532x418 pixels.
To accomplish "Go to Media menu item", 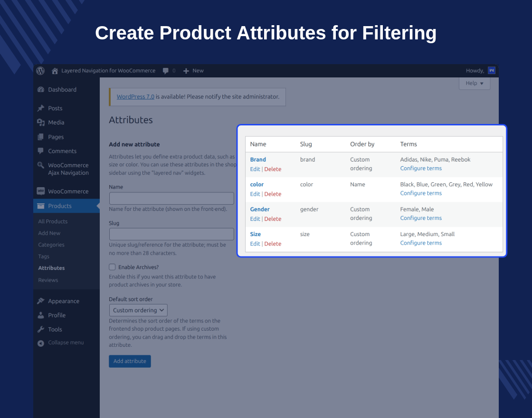I will point(56,123).
